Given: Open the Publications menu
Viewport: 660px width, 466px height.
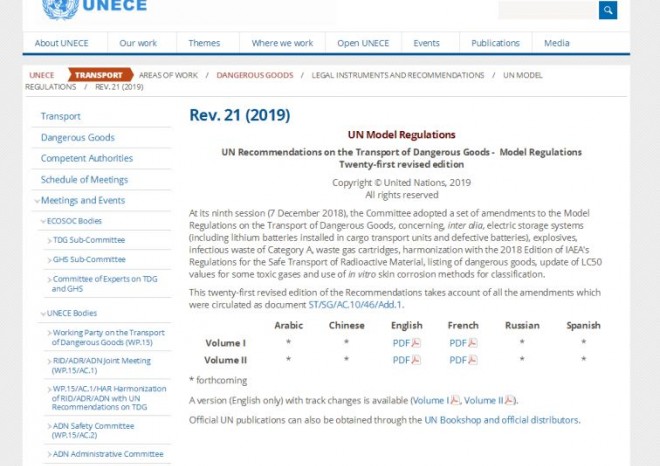Looking at the screenshot, I should (495, 43).
